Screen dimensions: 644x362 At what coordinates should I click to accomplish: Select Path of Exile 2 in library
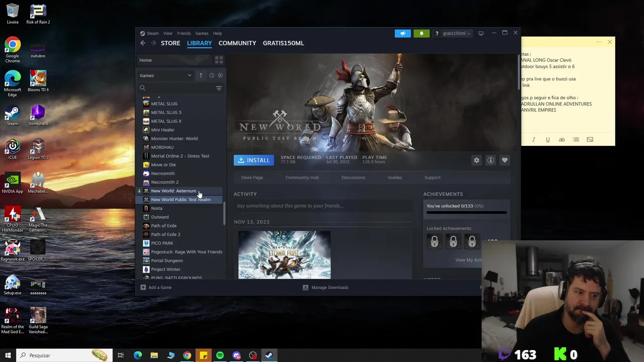166,234
